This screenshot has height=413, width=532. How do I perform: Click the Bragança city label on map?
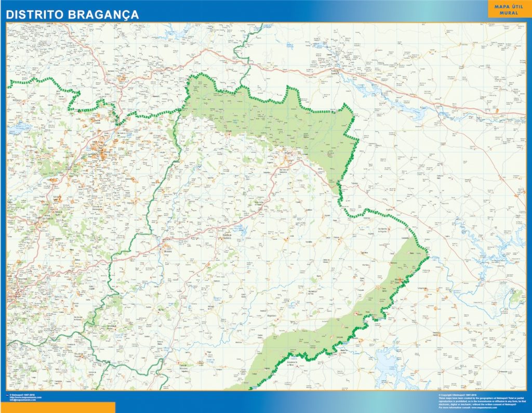coord(288,152)
